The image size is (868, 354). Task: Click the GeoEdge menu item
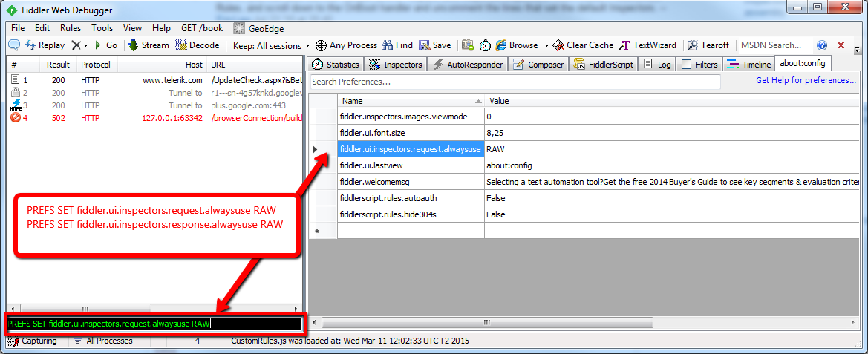[260, 28]
